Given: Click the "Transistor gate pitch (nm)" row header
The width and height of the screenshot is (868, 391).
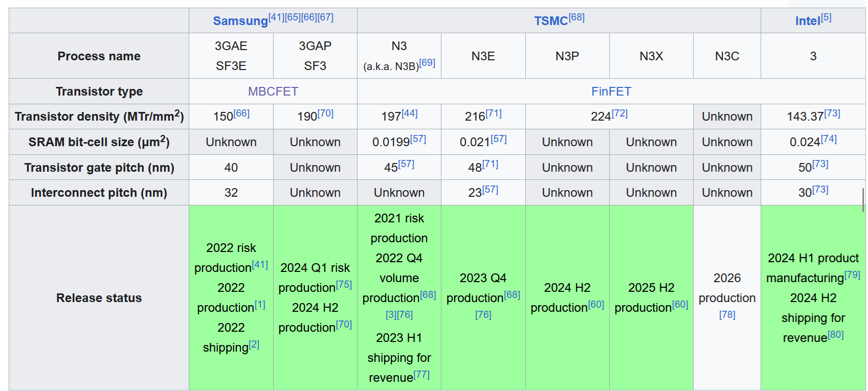Looking at the screenshot, I should 99,167.
